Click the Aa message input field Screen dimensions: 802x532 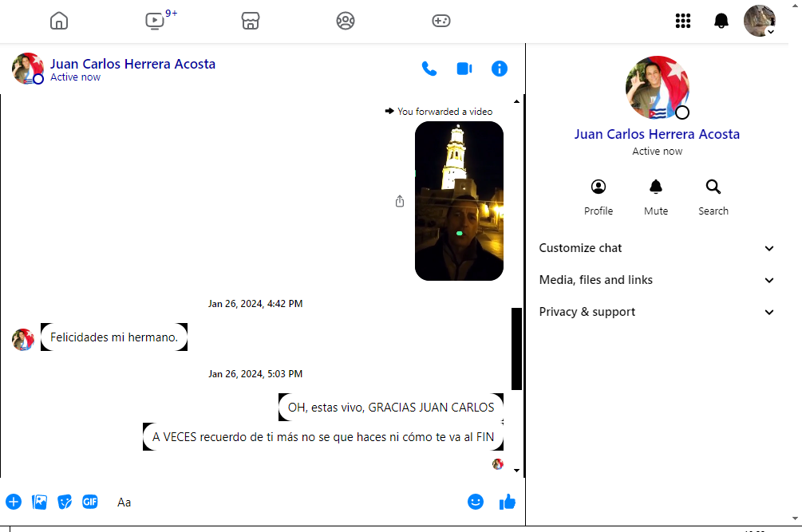(286, 502)
